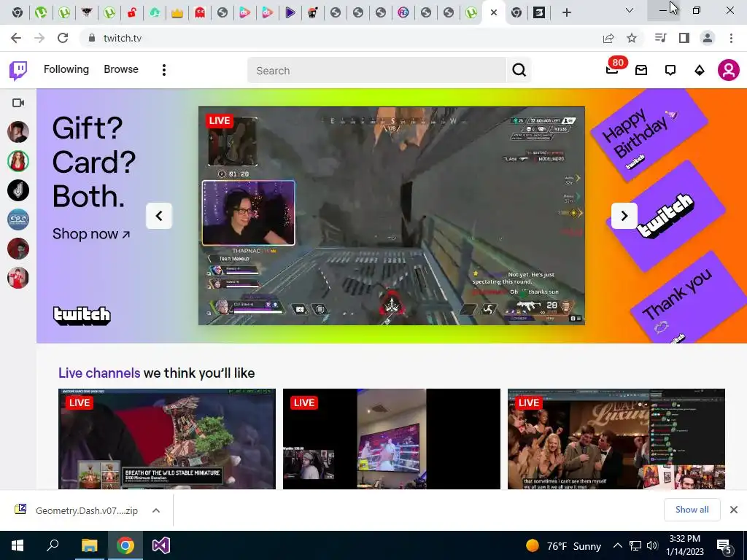This screenshot has height=560, width=747.
Task: Open black circular J logo channel avatar
Action: (x=18, y=190)
